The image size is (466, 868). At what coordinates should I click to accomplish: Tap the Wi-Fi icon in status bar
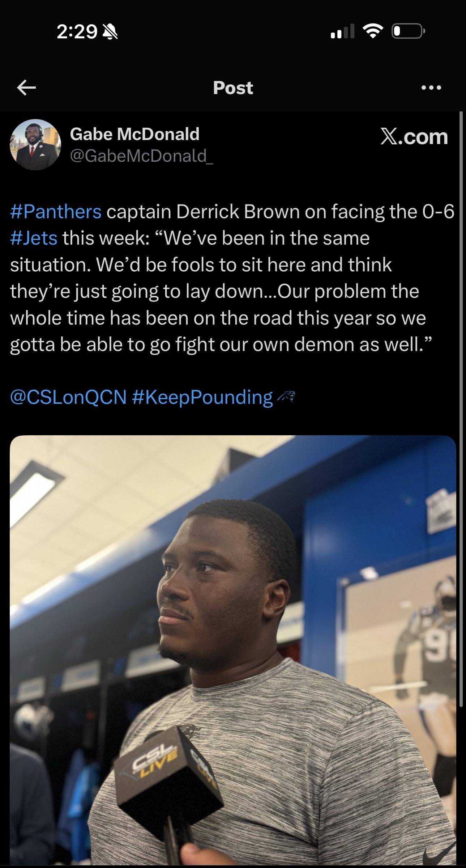tap(374, 31)
